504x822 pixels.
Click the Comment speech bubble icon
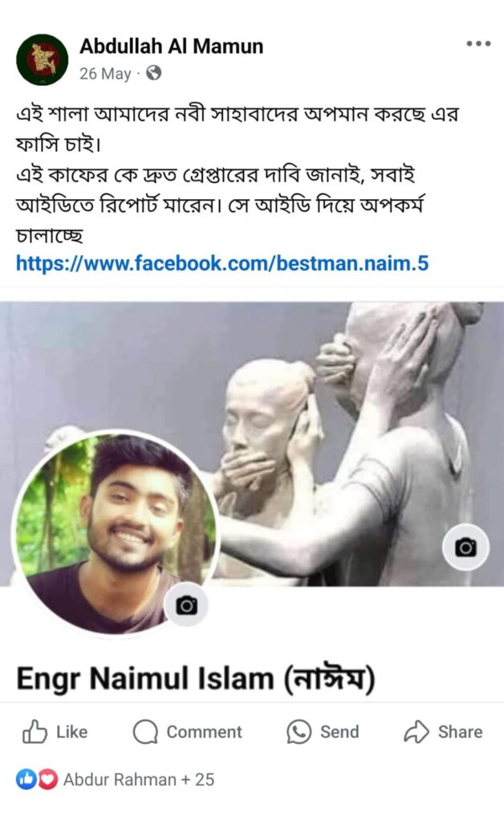[x=145, y=731]
